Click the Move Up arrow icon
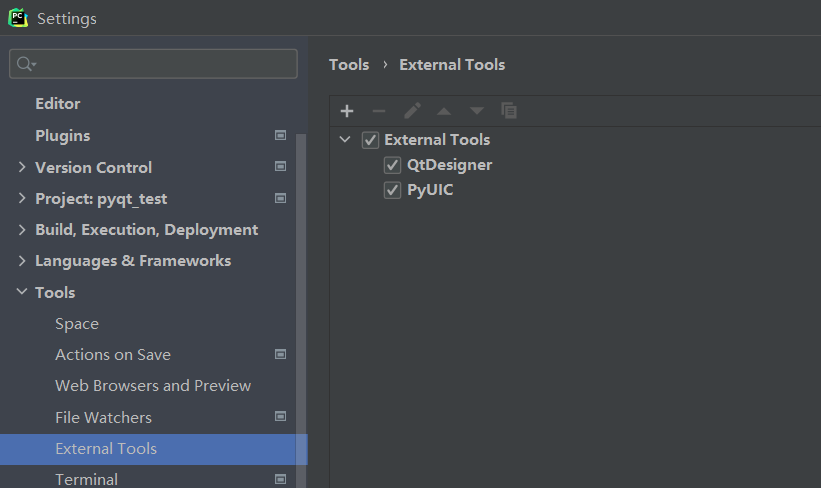The width and height of the screenshot is (821, 488). click(444, 111)
